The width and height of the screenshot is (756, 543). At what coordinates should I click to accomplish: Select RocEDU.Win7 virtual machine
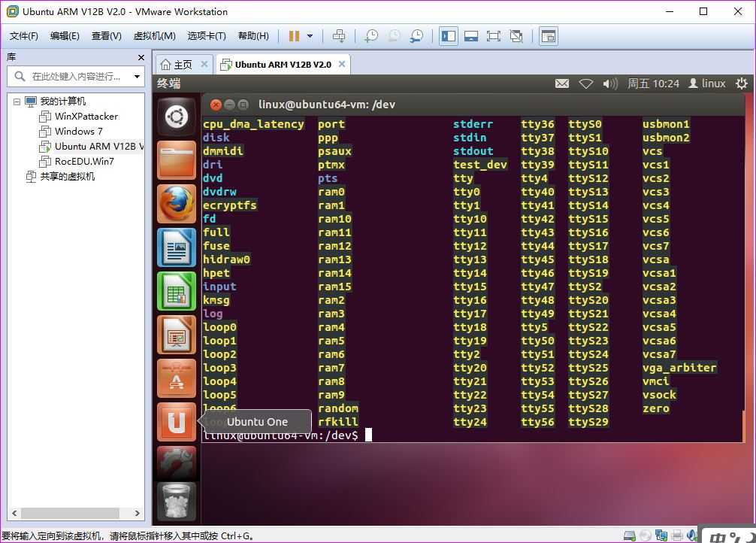coord(84,161)
